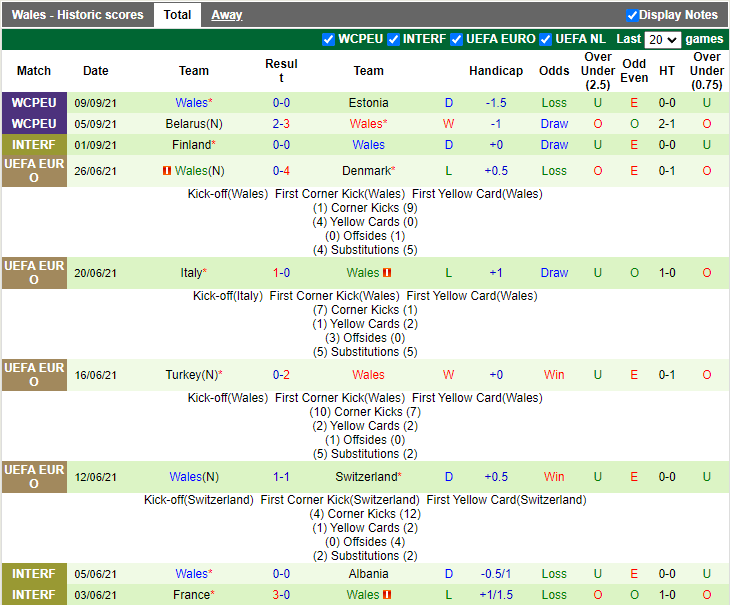Click red card icon beside Wales(N) versus Denmark
The image size is (730, 605).
pos(167,171)
